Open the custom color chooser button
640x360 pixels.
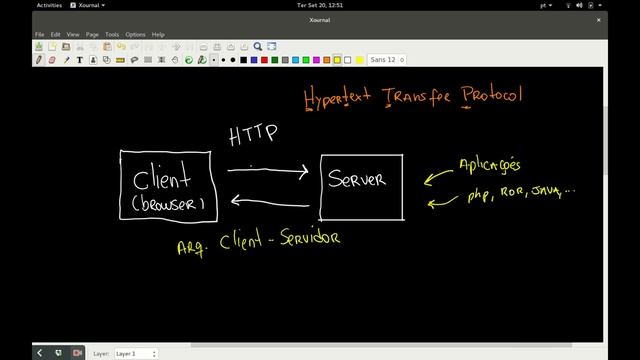click(x=359, y=60)
